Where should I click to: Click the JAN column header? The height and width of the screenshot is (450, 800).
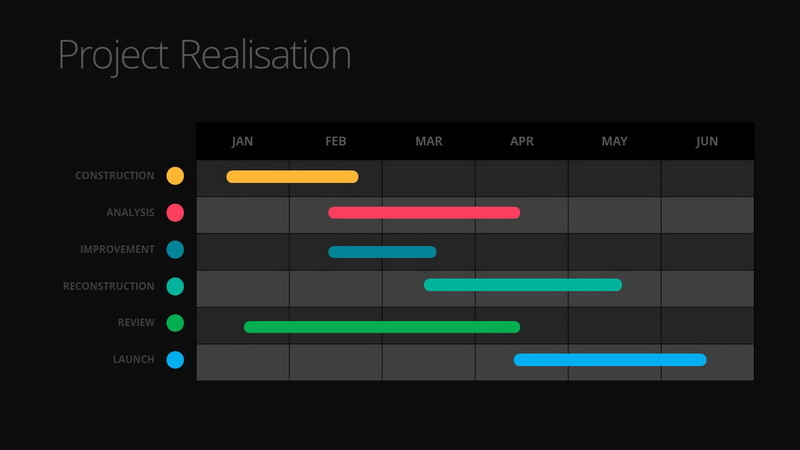pyautogui.click(x=242, y=142)
